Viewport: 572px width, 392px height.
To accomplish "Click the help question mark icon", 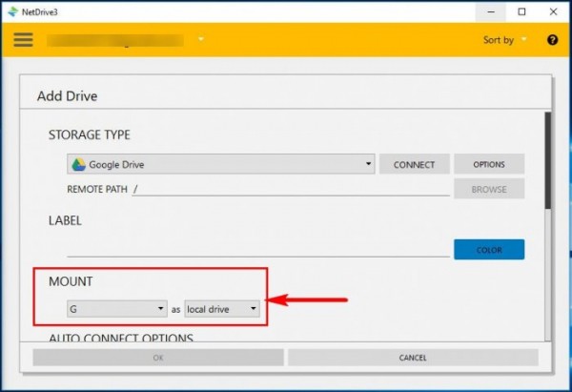I will pyautogui.click(x=552, y=40).
